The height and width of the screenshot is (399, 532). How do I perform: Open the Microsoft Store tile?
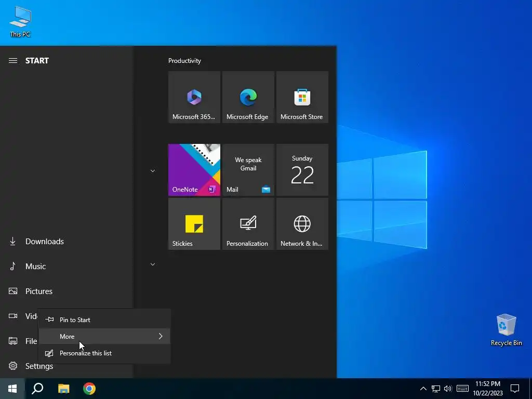coord(302,97)
